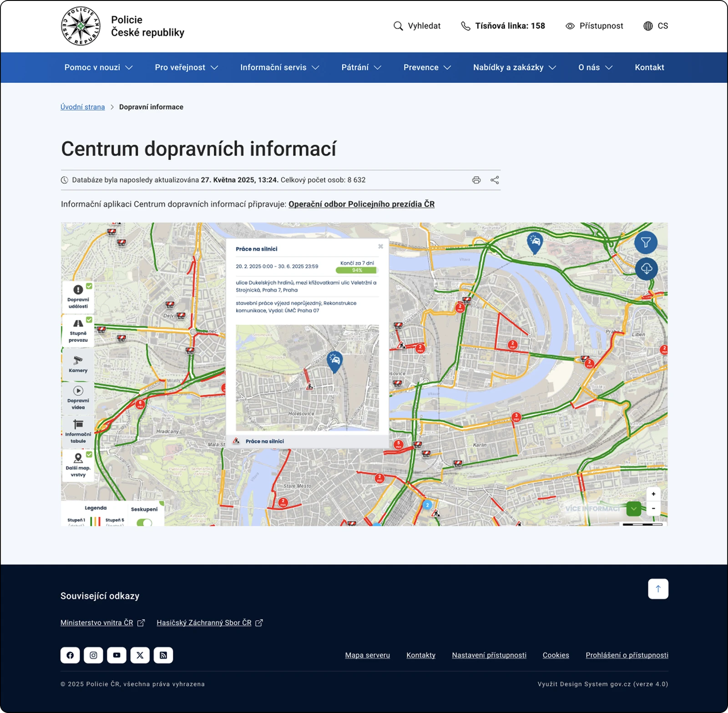Image resolution: width=728 pixels, height=713 pixels.
Task: Uncheck the Stupně provozu checkbox
Action: [x=89, y=320]
